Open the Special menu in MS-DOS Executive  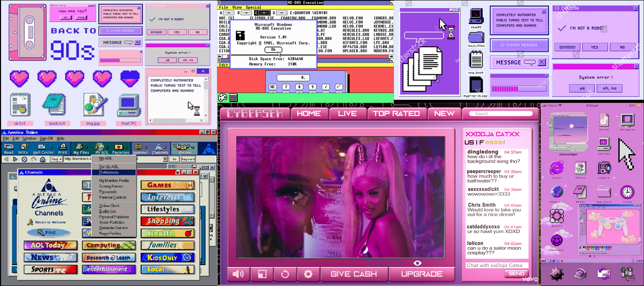pyautogui.click(x=253, y=7)
